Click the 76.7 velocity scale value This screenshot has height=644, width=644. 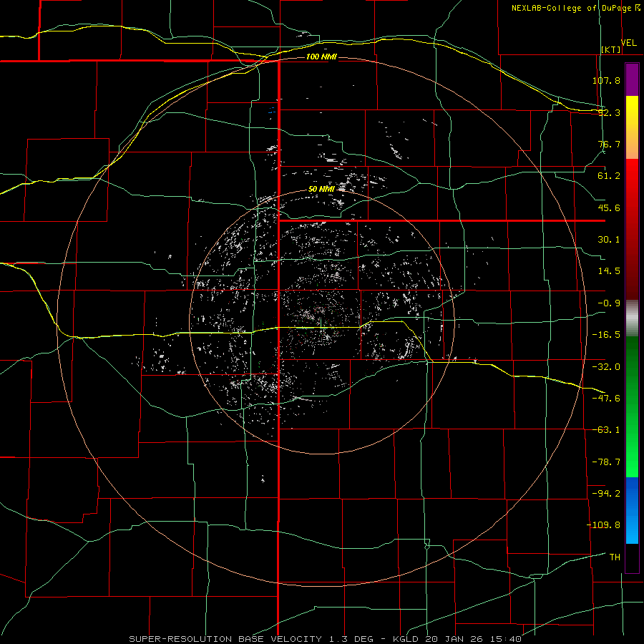tap(609, 144)
